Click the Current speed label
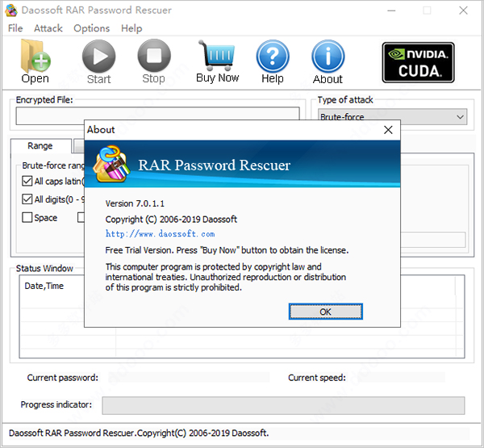 click(x=317, y=378)
